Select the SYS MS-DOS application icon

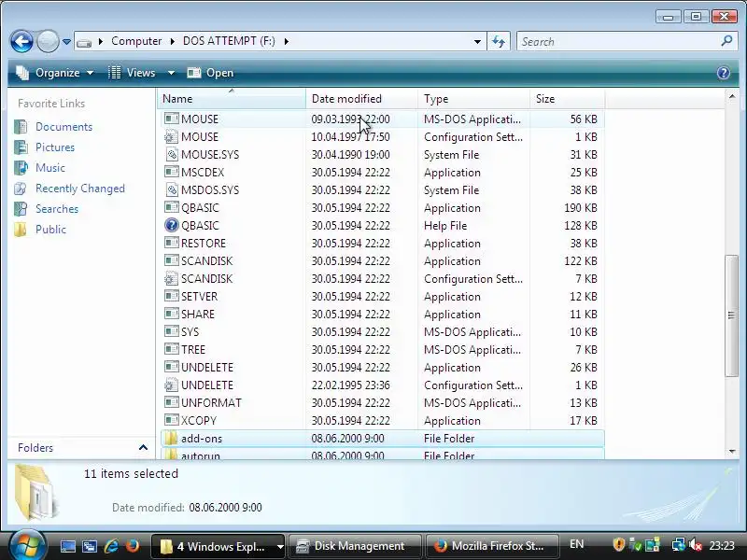tap(171, 331)
